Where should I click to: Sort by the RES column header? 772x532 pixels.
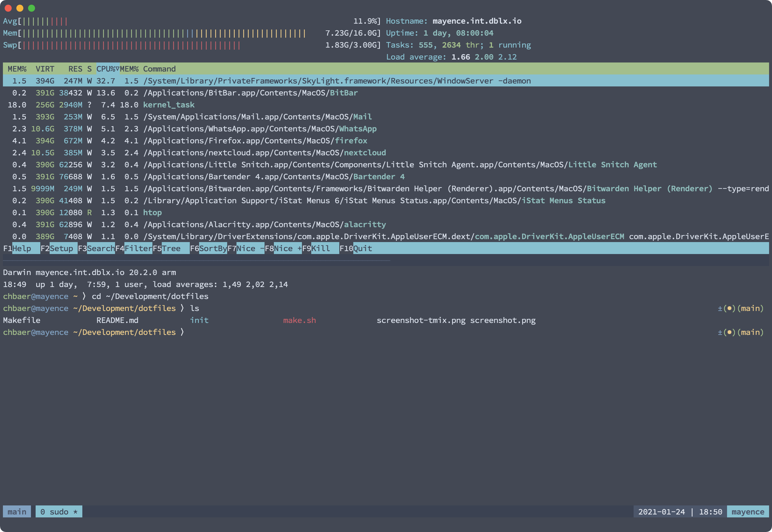pyautogui.click(x=75, y=69)
